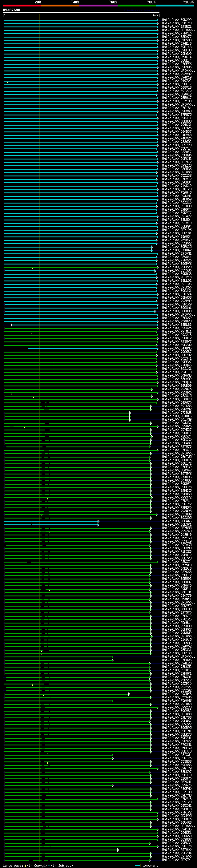The image size is (197, 868).
Task: Select hit label UniRef100_Q941U5
Action: coord(177,830)
